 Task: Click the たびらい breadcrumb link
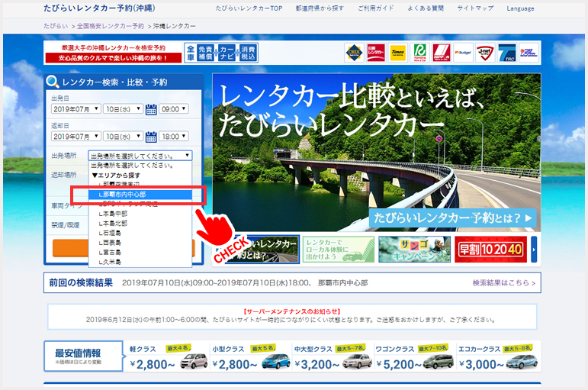[56, 26]
